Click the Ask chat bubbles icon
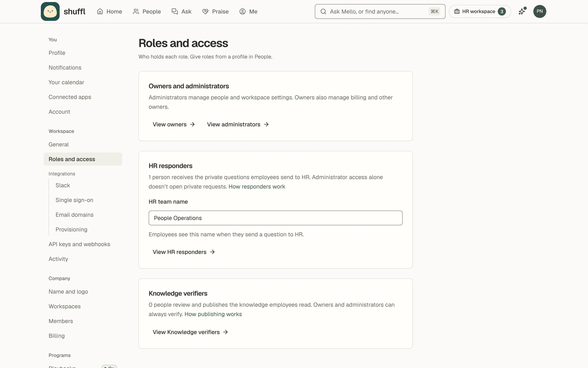 click(175, 11)
